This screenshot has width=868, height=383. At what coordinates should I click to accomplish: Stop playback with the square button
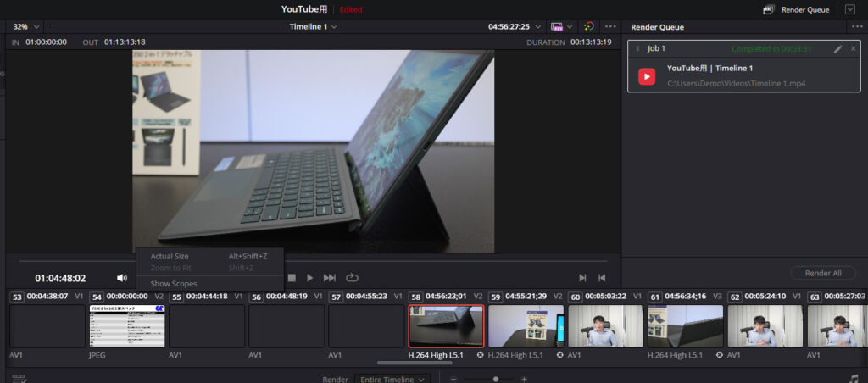click(x=292, y=278)
